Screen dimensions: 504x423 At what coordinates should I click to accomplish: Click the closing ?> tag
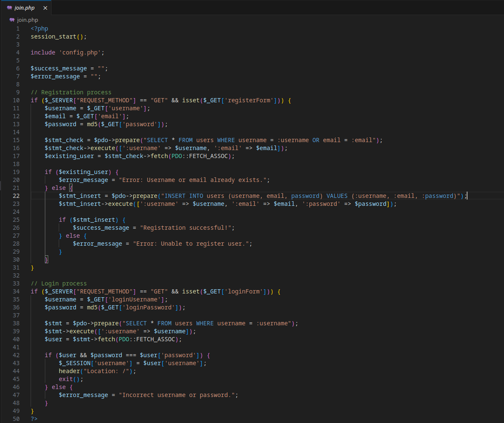[34, 419]
